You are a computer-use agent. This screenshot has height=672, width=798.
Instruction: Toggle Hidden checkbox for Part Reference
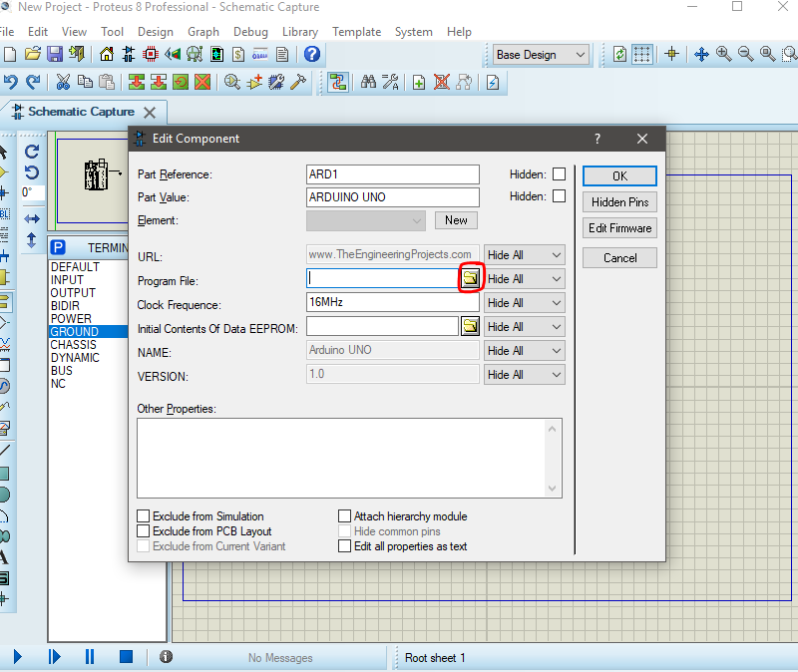559,173
